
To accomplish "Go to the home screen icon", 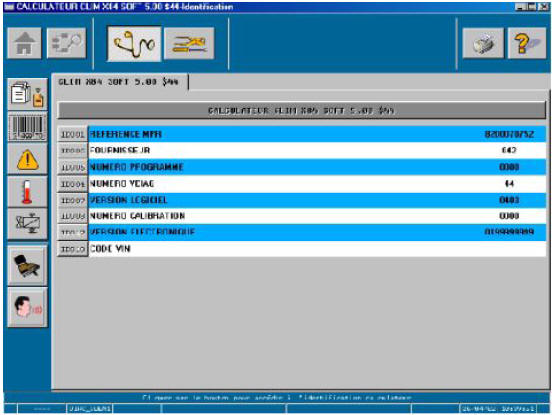I will click(24, 43).
